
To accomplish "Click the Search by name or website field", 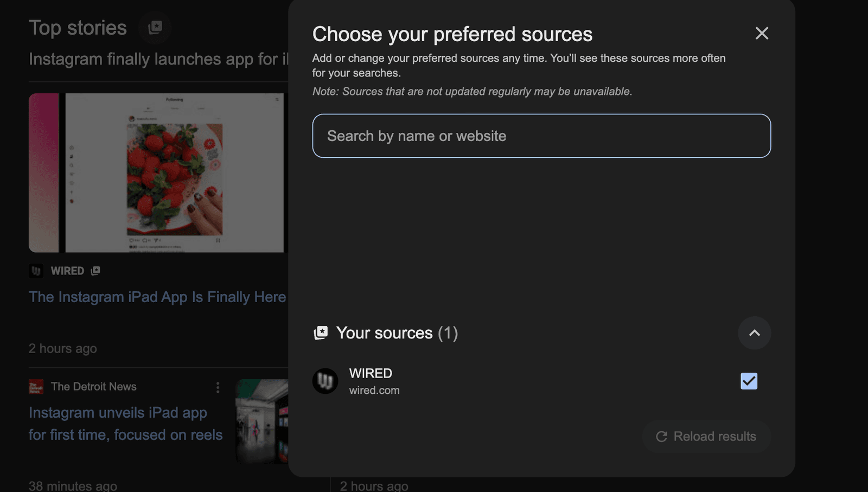I will point(541,136).
